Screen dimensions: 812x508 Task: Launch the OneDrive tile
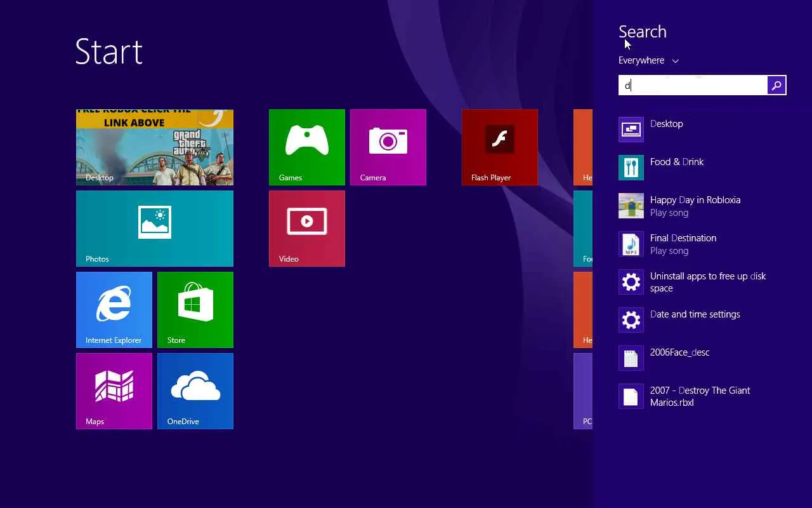pyautogui.click(x=195, y=391)
